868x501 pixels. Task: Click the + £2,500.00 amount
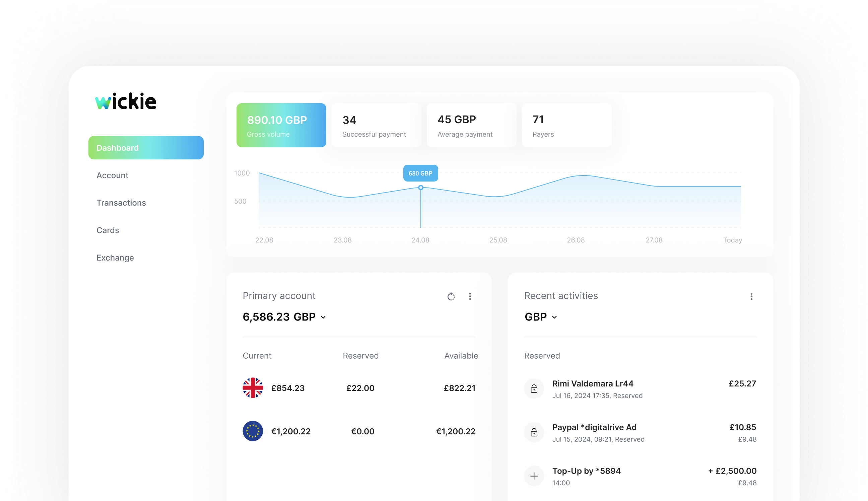pos(732,471)
